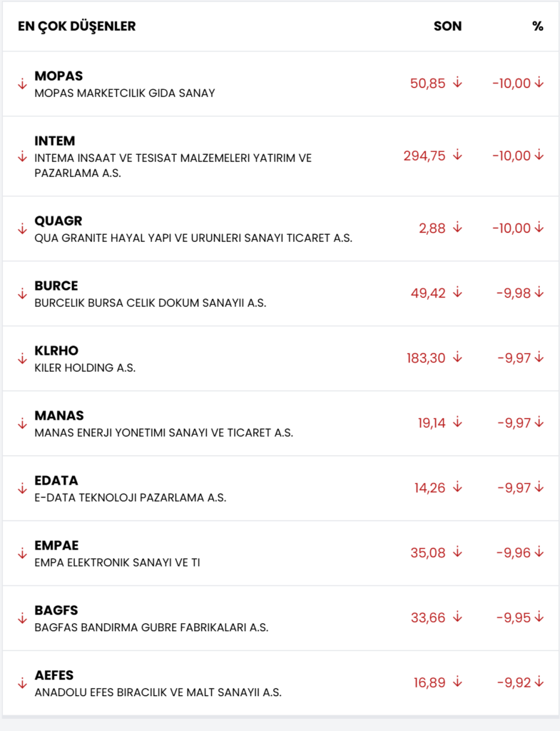The width and height of the screenshot is (560, 731).
Task: Click the red arrow beside INTEM ticker
Action: [22, 156]
